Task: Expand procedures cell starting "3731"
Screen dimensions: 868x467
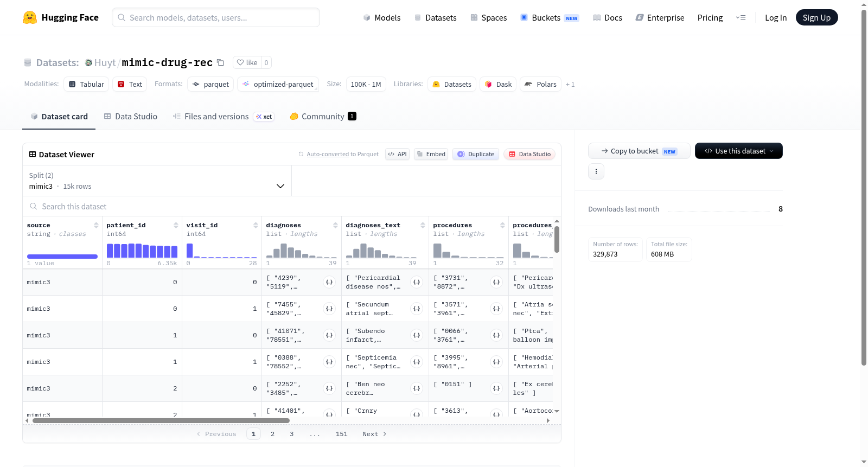Action: click(x=496, y=282)
